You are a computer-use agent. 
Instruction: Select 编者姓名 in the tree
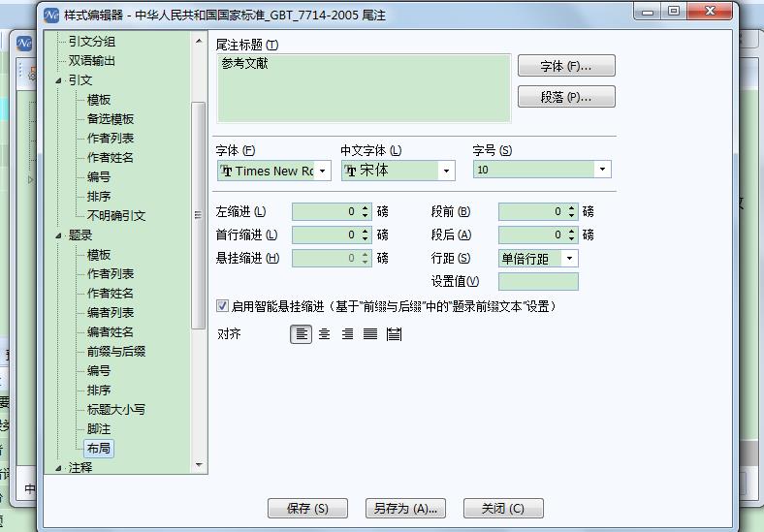111,332
